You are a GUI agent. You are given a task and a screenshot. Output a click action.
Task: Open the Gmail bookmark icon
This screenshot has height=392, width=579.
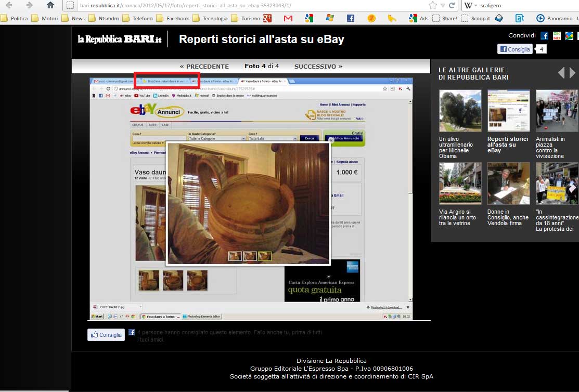[x=288, y=18]
